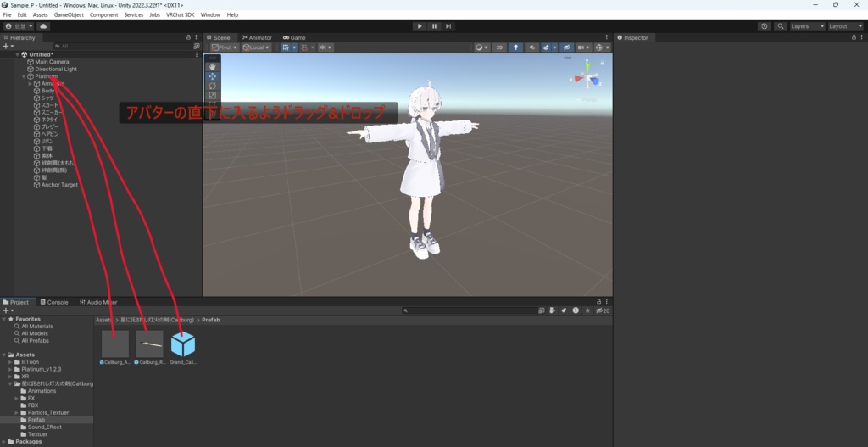Image resolution: width=868 pixels, height=447 pixels.
Task: Switch to the Animator tab
Action: pyautogui.click(x=257, y=37)
